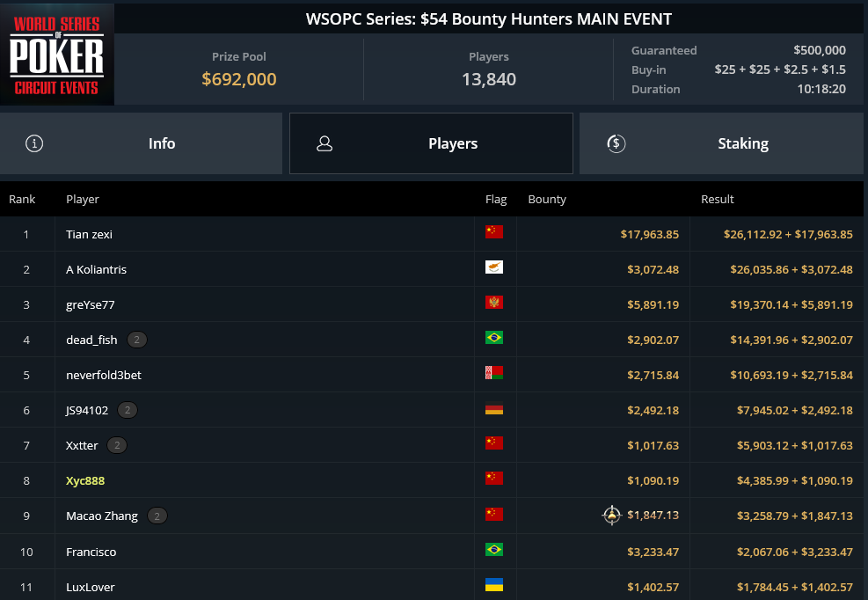Screen dimensions: 868x600
Task: Click the Rank column header
Action: 22,199
